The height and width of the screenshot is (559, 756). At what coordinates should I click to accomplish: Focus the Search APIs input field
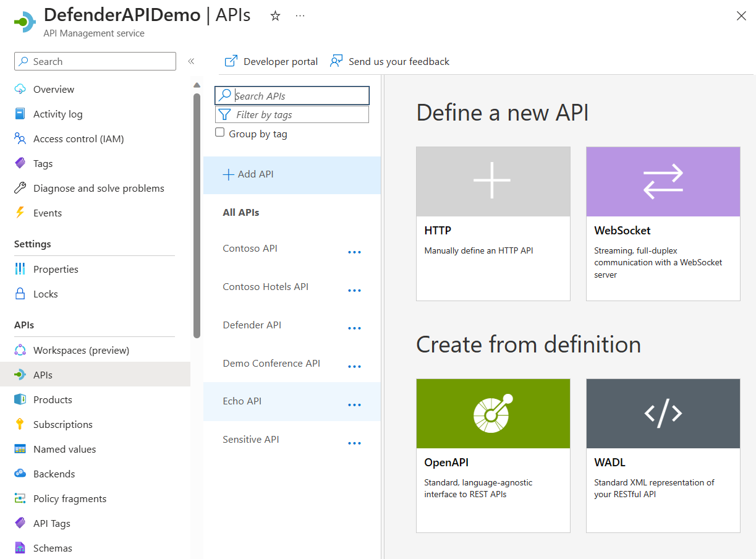click(300, 96)
